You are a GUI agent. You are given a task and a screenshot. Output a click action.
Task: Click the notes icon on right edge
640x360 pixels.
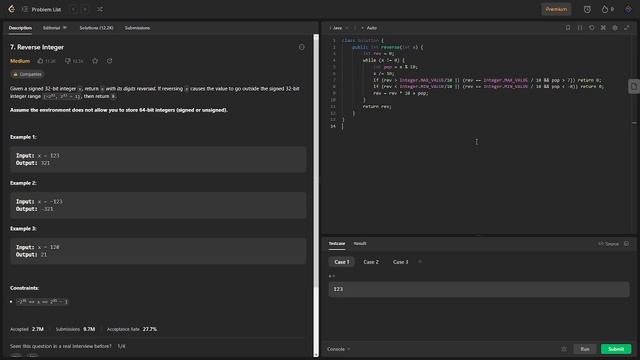634,87
